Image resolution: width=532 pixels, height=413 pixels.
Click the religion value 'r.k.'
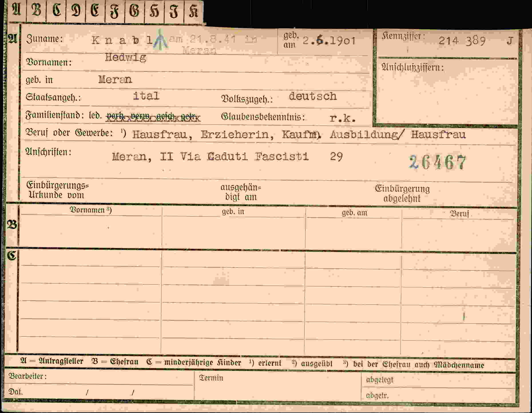point(342,118)
